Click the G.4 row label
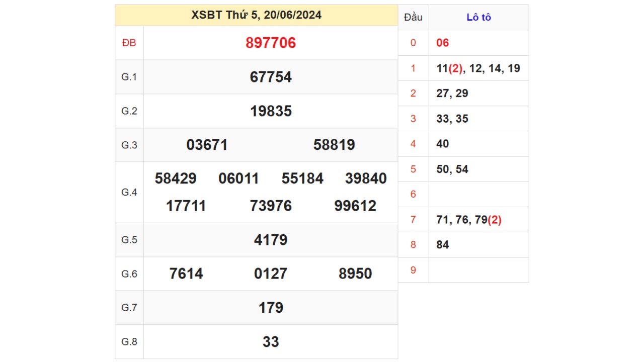The width and height of the screenshot is (644, 362). click(x=129, y=192)
